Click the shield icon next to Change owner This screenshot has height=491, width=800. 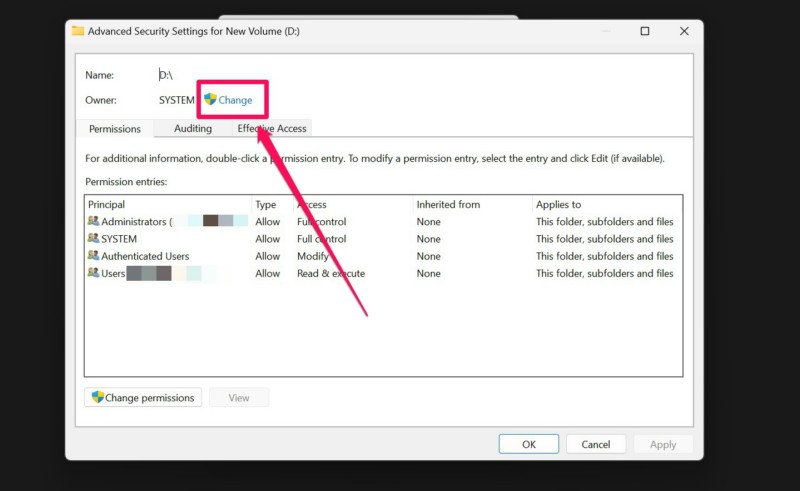[x=210, y=100]
